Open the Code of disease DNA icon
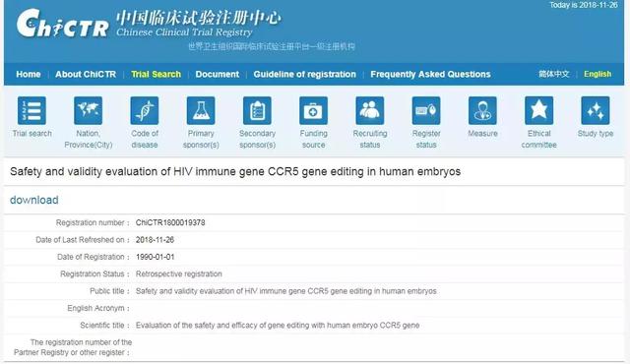Image resolution: width=630 pixels, height=364 pixels. (x=145, y=110)
